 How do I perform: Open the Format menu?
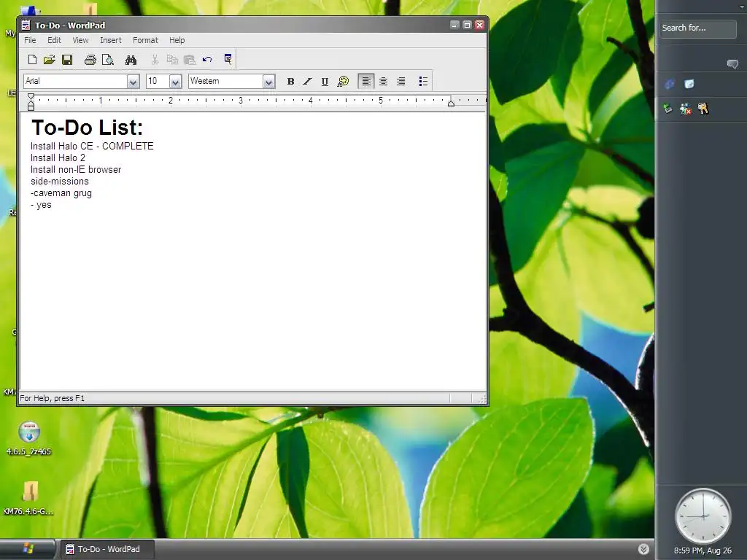(x=145, y=41)
